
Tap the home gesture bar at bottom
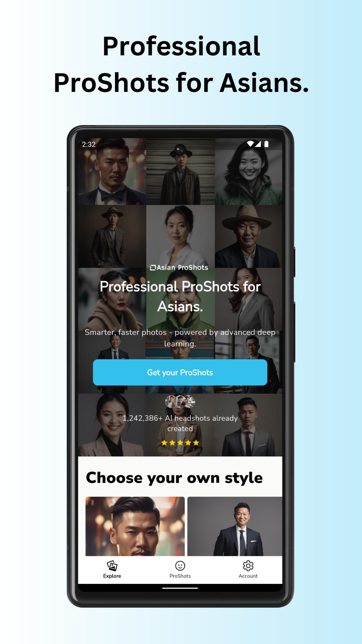point(180,588)
